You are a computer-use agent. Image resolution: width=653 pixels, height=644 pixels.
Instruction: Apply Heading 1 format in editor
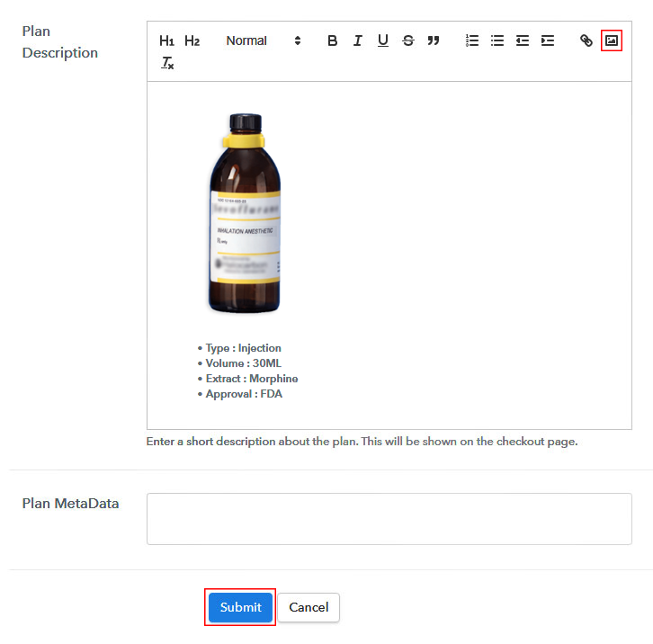[x=166, y=40]
